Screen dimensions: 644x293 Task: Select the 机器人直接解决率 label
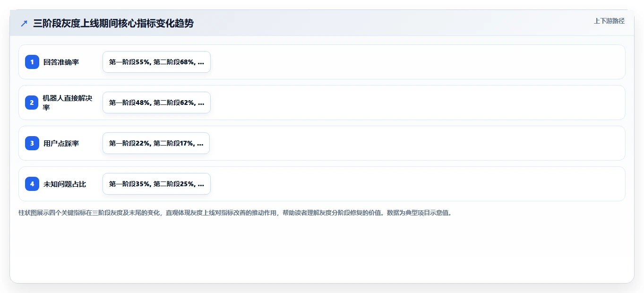(x=68, y=103)
